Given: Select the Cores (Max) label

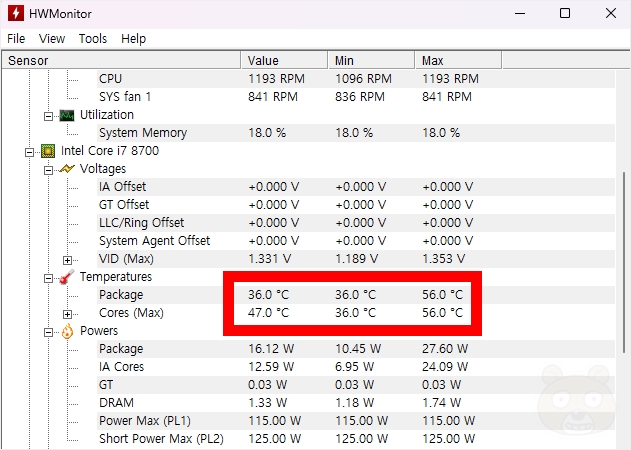Looking at the screenshot, I should (131, 313).
